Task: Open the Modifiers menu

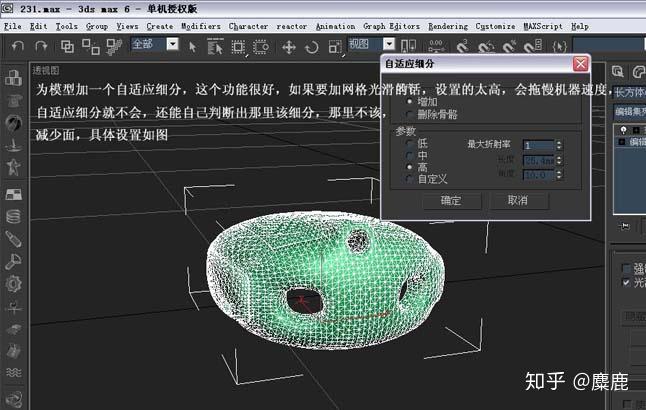Action: click(x=201, y=26)
